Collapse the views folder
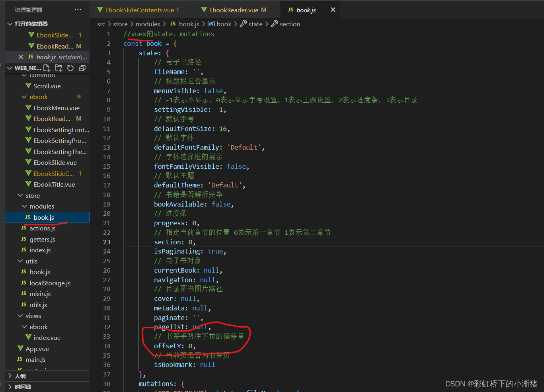The image size is (544, 392). tap(21, 316)
